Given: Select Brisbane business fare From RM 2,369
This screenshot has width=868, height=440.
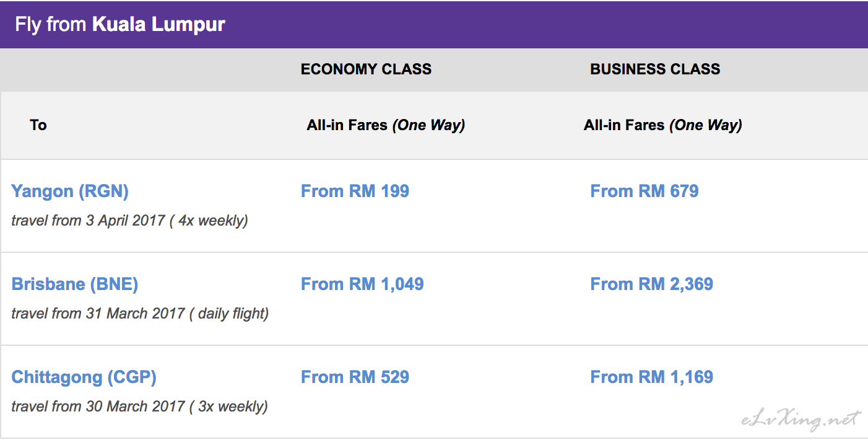Looking at the screenshot, I should tap(652, 284).
